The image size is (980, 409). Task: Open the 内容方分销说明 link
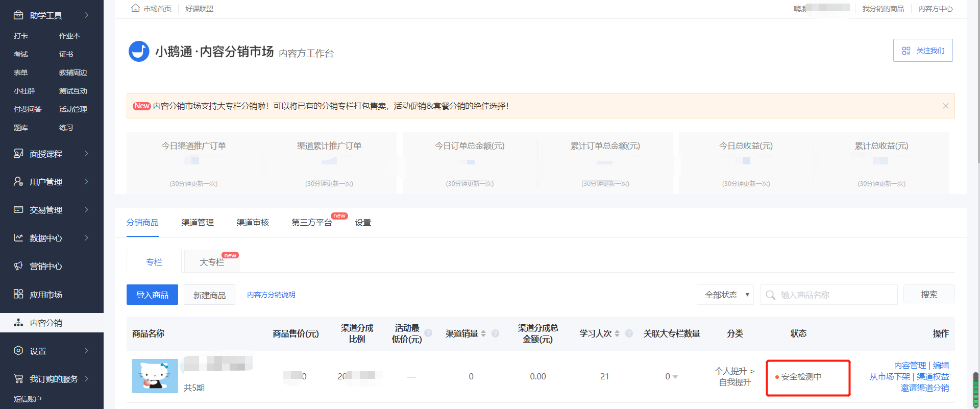(x=271, y=295)
